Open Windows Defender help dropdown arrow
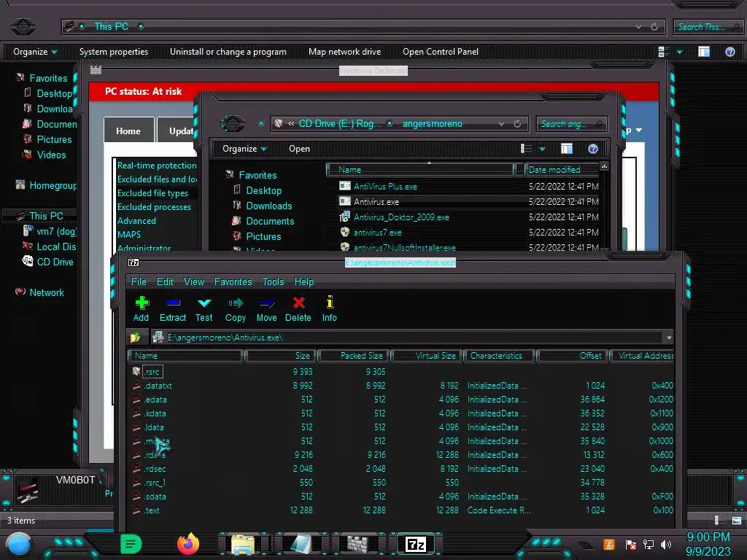Image resolution: width=747 pixels, height=560 pixels. click(639, 130)
